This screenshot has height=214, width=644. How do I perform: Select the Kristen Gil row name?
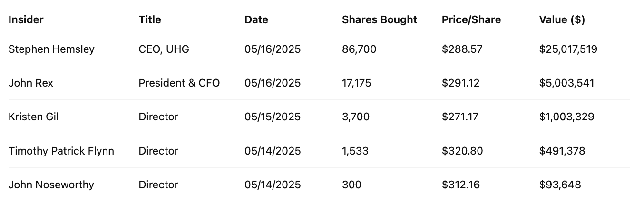click(x=34, y=117)
